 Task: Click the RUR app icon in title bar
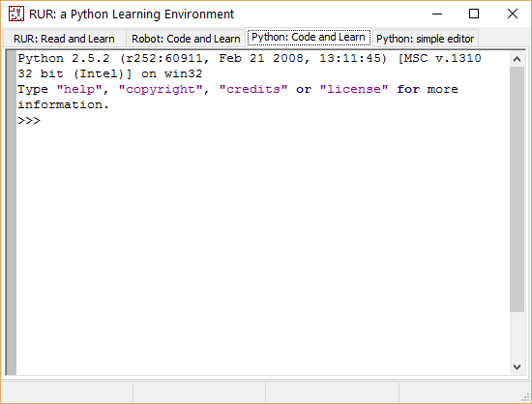point(16,14)
